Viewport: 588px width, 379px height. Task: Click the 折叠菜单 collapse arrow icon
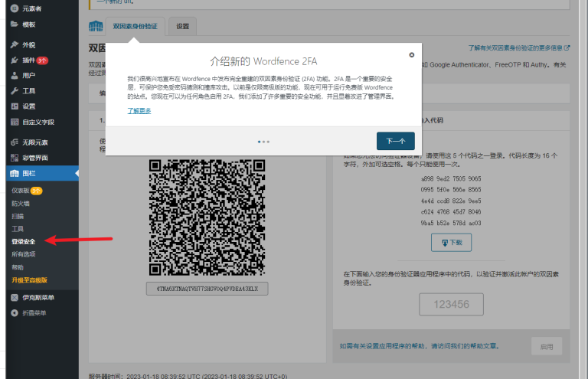coord(15,313)
